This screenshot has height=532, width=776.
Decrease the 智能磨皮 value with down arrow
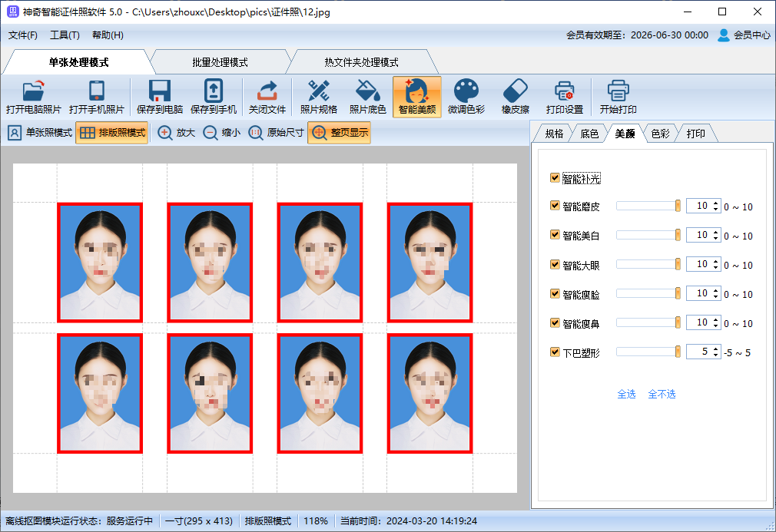(715, 210)
